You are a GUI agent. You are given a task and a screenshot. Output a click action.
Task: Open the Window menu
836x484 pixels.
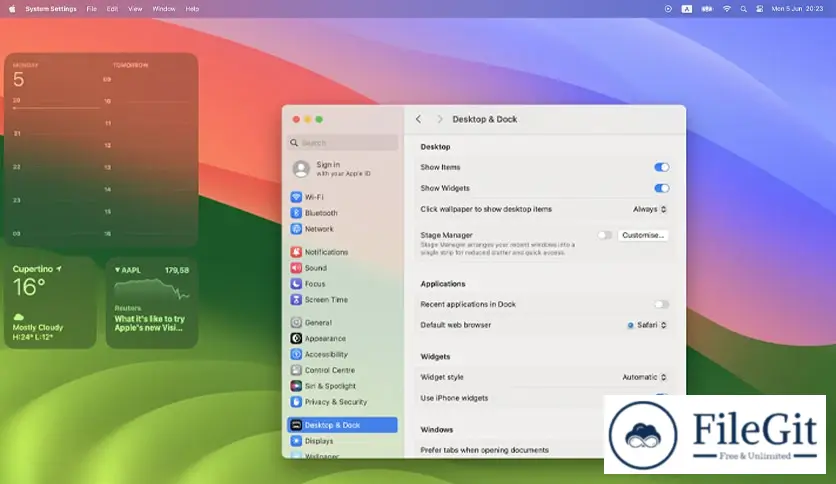coord(164,9)
